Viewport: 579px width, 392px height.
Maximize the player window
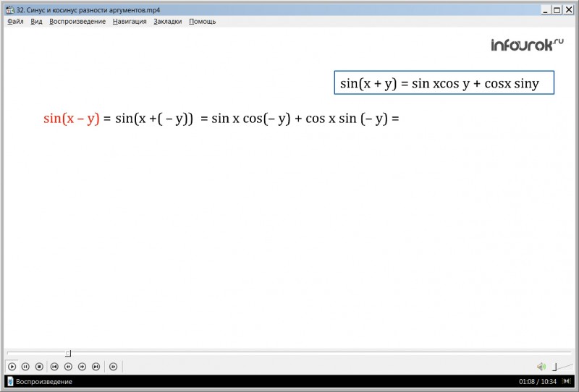click(x=557, y=10)
